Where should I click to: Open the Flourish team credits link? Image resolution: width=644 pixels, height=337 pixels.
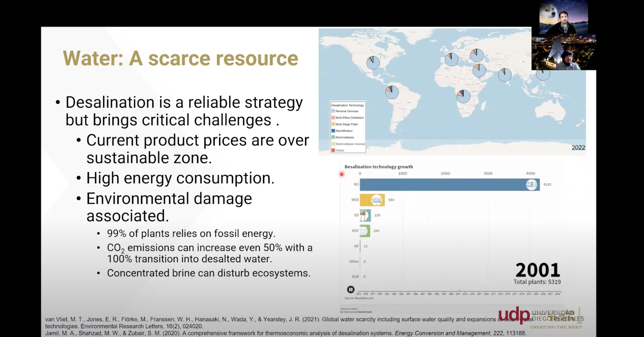(365, 312)
